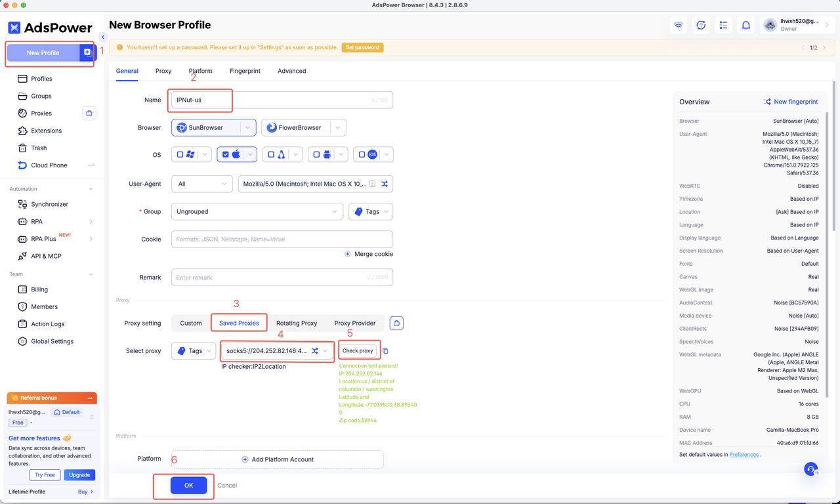Uncheck the macOS checkbox
The image size is (840, 504).
point(226,155)
